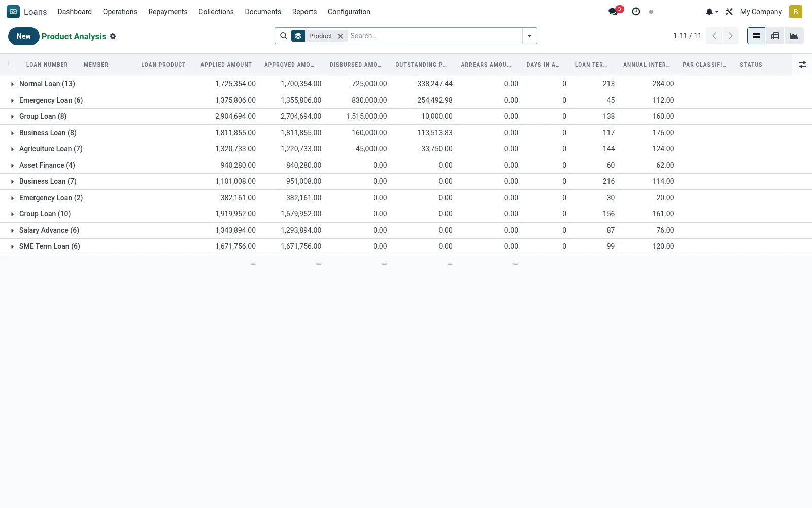Viewport: 812px width, 508px height.
Task: Click the 1-11 / 11 pager counter
Action: (687, 36)
